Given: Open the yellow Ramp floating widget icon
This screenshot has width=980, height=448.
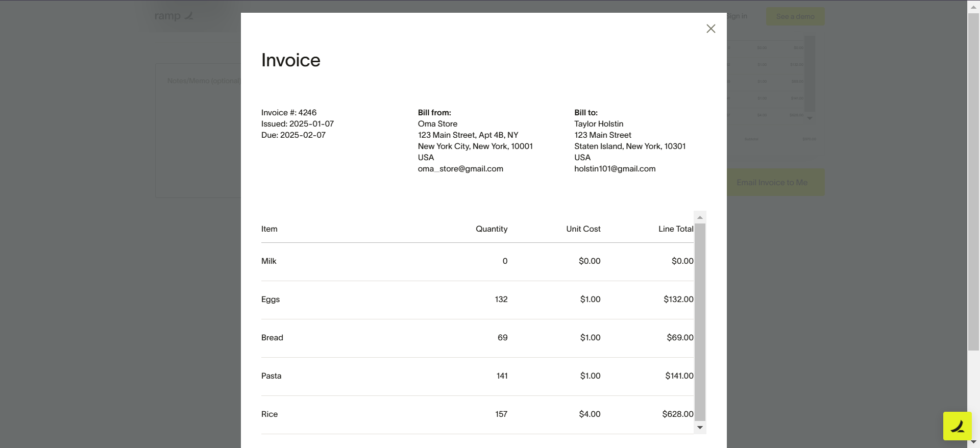Looking at the screenshot, I should coord(957,426).
